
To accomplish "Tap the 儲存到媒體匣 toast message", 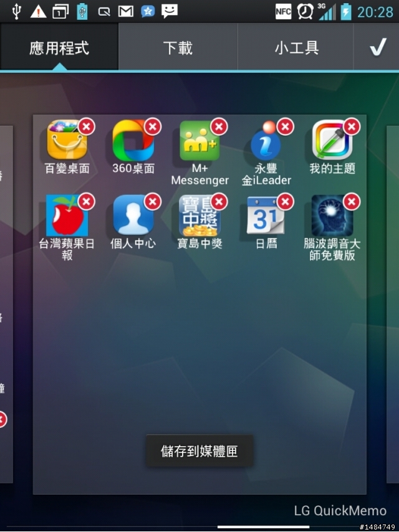I will click(199, 451).
